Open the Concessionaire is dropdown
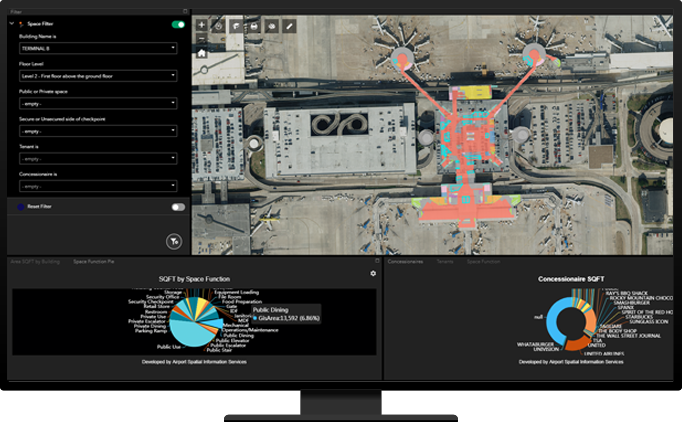 (x=97, y=186)
